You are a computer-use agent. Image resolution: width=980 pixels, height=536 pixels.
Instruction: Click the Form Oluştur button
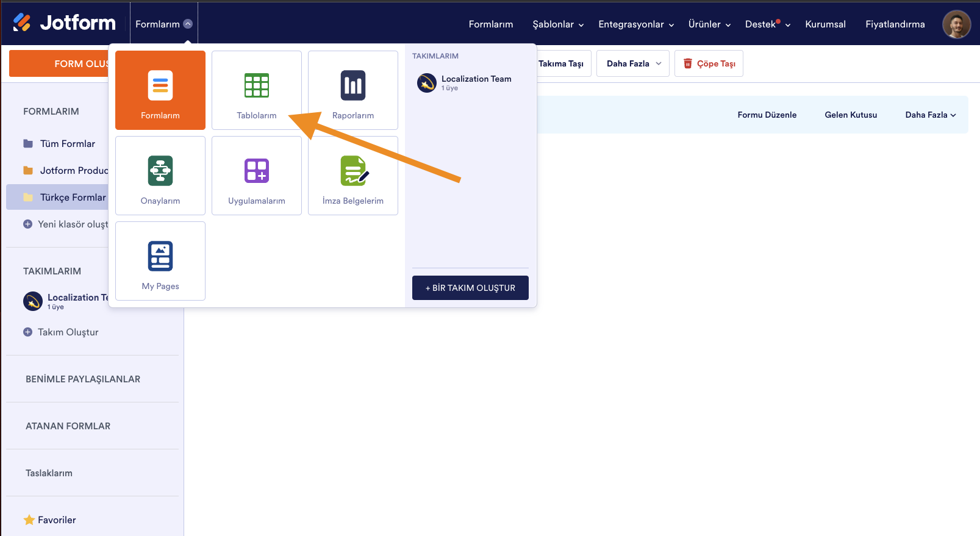pos(59,63)
